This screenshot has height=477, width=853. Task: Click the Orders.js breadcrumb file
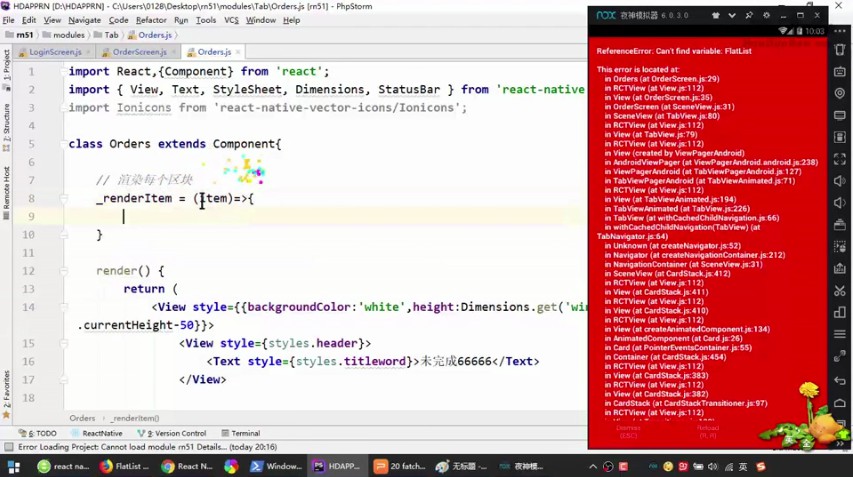(x=150, y=35)
